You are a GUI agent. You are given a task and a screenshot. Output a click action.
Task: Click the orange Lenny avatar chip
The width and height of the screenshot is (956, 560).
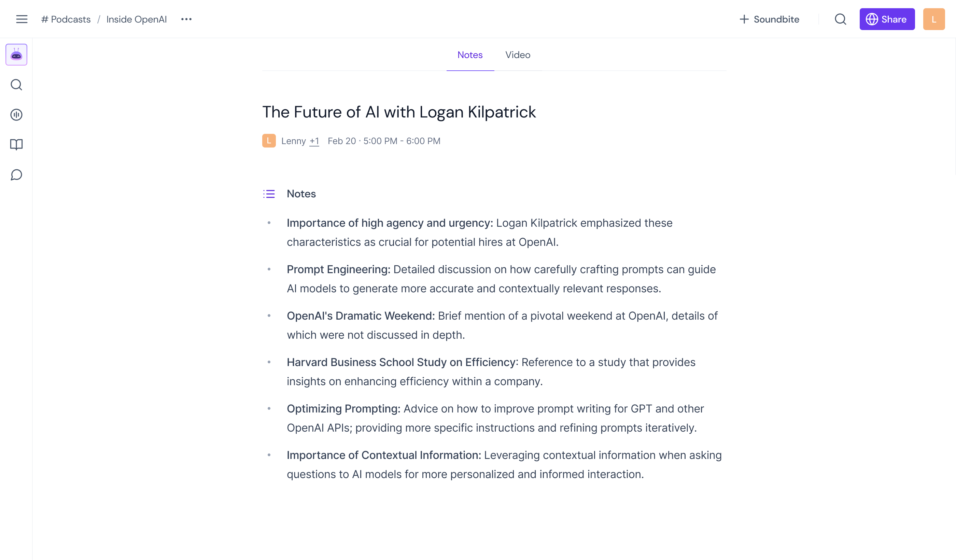tap(269, 141)
